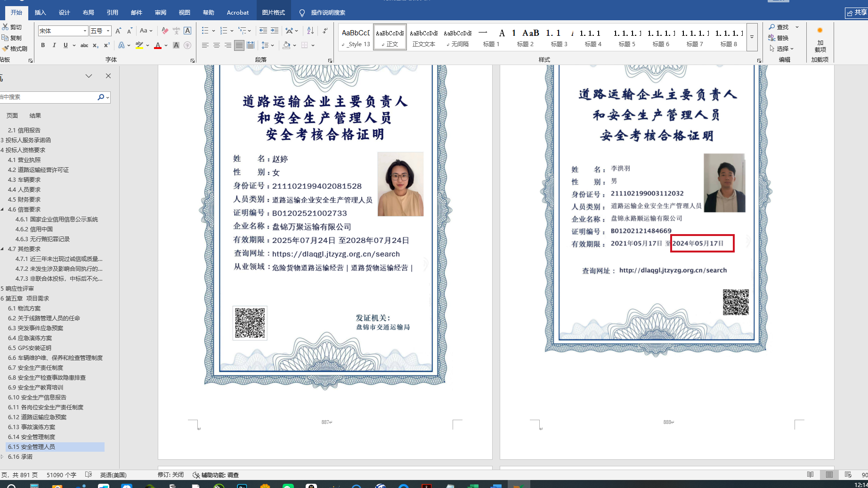
Task: Click the Cut (剪切) button
Action: [x=12, y=27]
